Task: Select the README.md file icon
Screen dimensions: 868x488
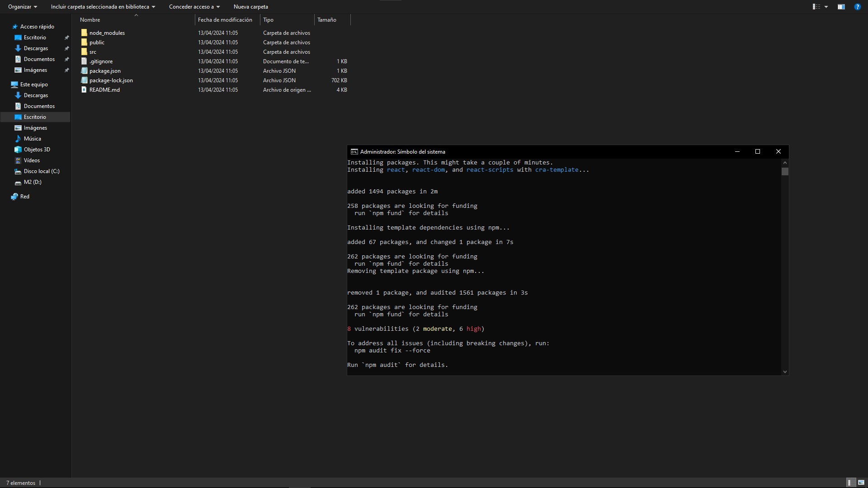Action: pyautogui.click(x=84, y=90)
